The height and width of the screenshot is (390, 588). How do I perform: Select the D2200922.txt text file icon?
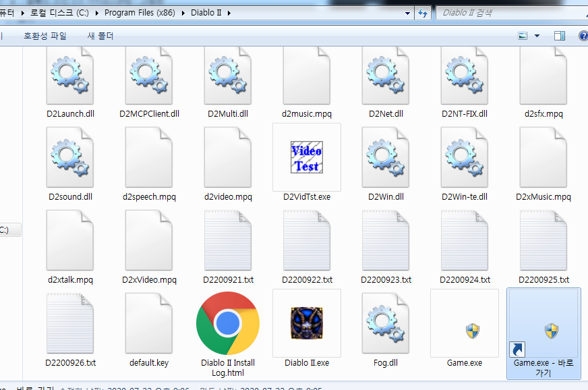(x=307, y=240)
